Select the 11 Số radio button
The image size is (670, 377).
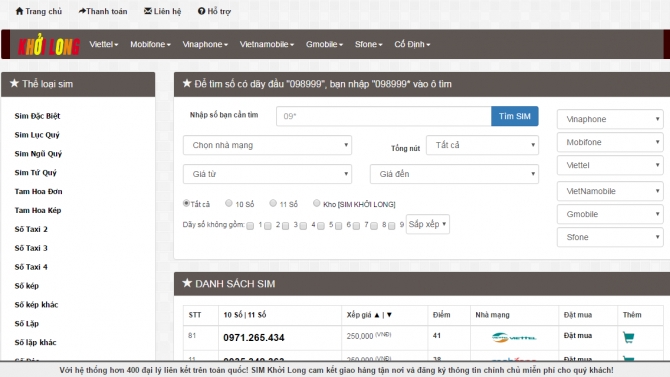273,203
